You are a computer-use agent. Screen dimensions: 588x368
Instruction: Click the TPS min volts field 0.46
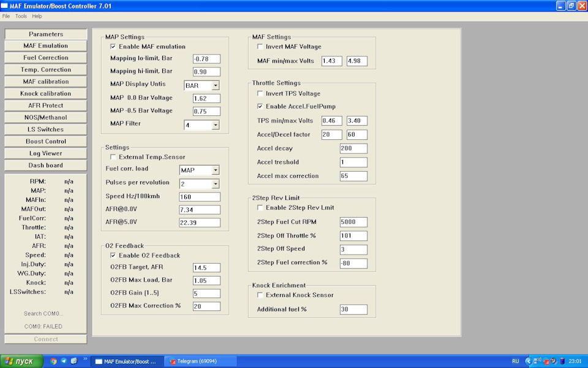pos(332,121)
